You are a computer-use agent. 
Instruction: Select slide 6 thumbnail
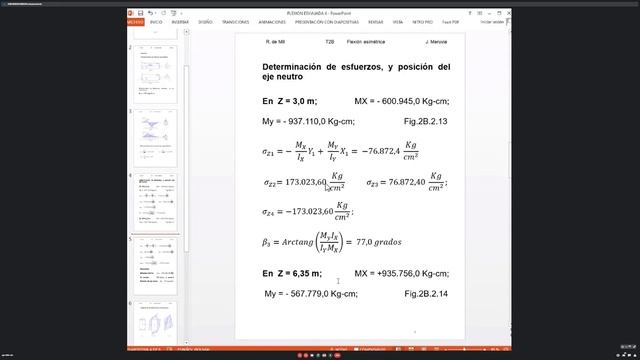click(x=156, y=323)
